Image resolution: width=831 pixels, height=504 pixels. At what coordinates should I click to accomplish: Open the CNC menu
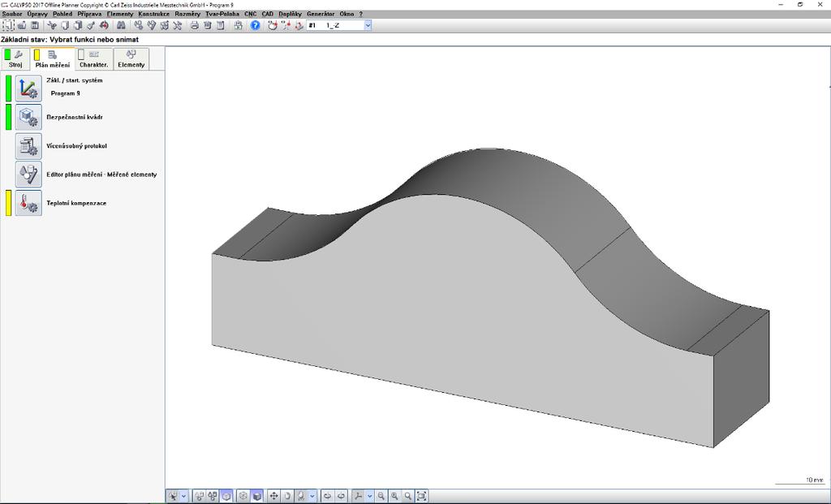coord(250,14)
